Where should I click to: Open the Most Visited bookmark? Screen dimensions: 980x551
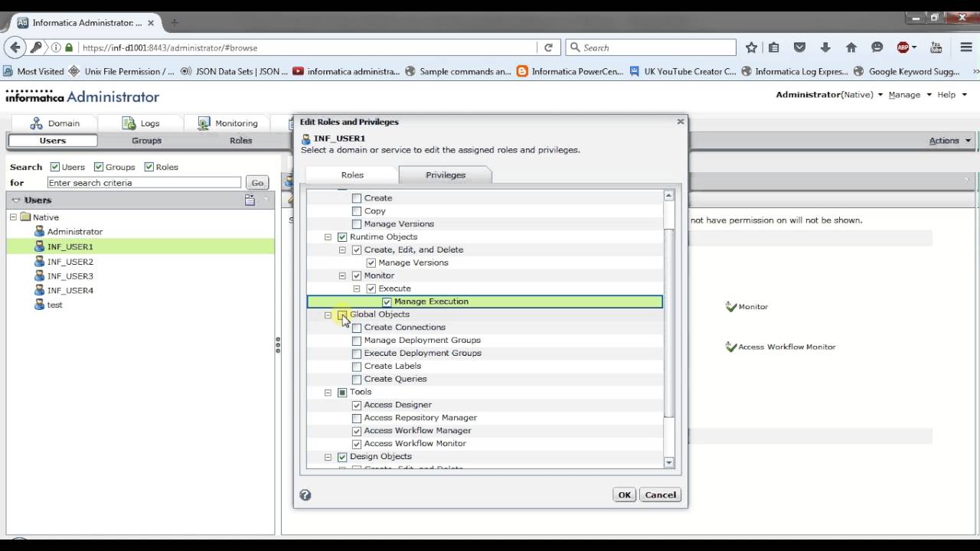[x=34, y=71]
